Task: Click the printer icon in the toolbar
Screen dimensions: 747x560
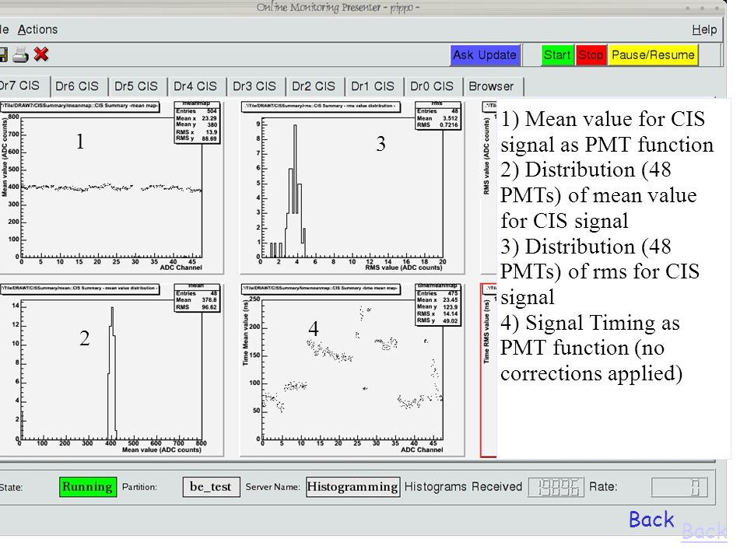Action: click(x=20, y=54)
